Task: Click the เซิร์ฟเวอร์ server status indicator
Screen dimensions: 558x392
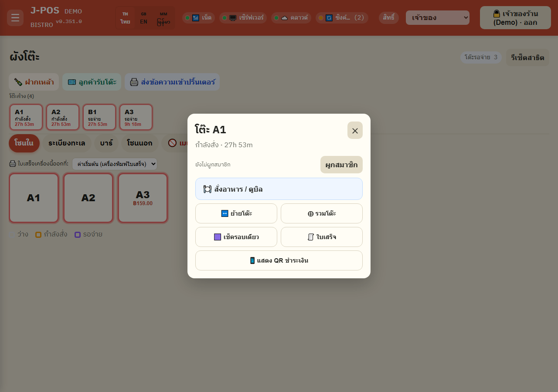Action: (x=243, y=18)
